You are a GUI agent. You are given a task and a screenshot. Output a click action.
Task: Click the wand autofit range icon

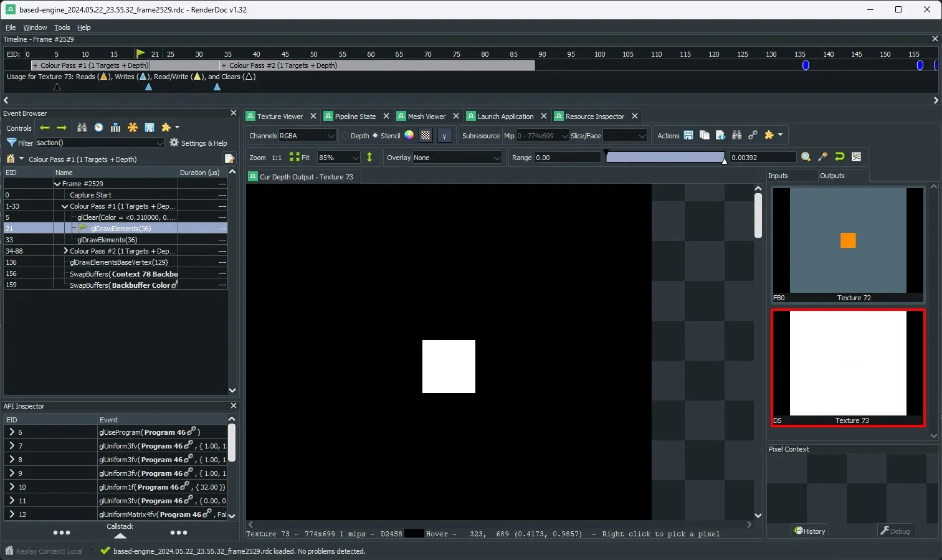click(822, 157)
